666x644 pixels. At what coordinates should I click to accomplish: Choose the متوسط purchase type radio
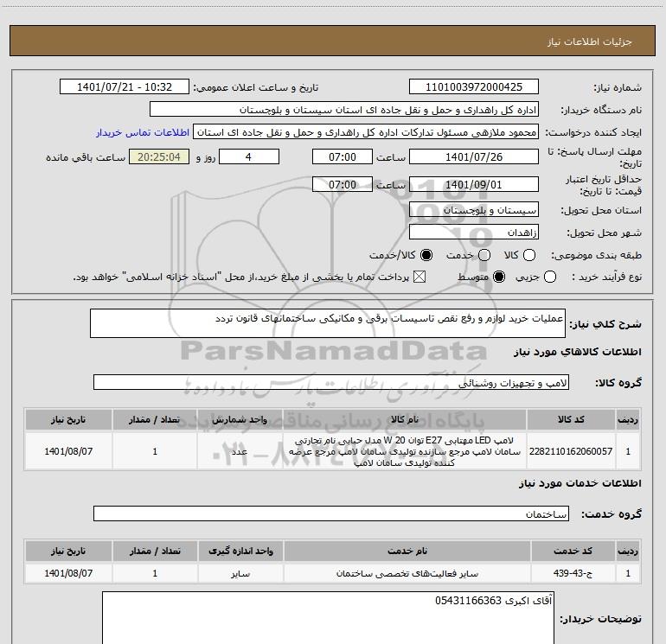499,277
